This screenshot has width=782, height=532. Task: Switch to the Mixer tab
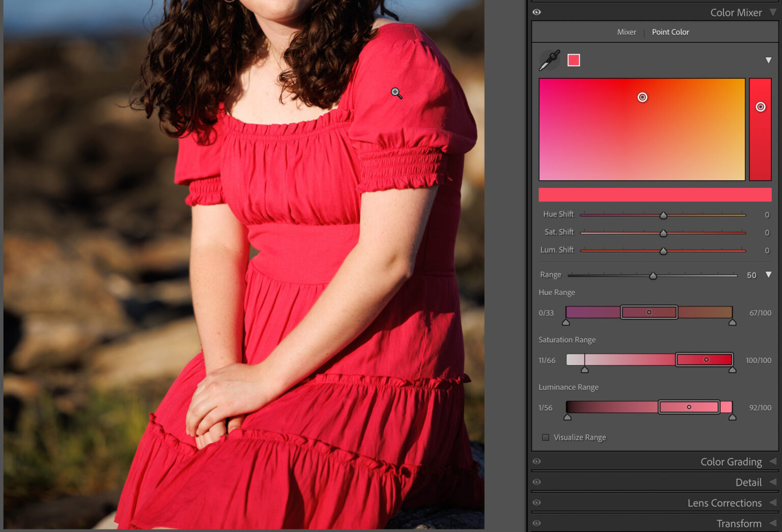[626, 32]
